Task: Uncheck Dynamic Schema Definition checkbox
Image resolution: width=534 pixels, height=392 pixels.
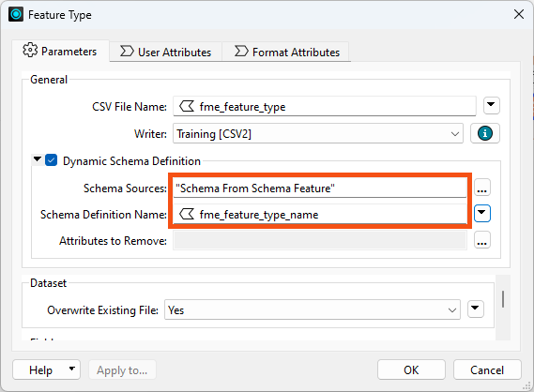Action: [51, 160]
